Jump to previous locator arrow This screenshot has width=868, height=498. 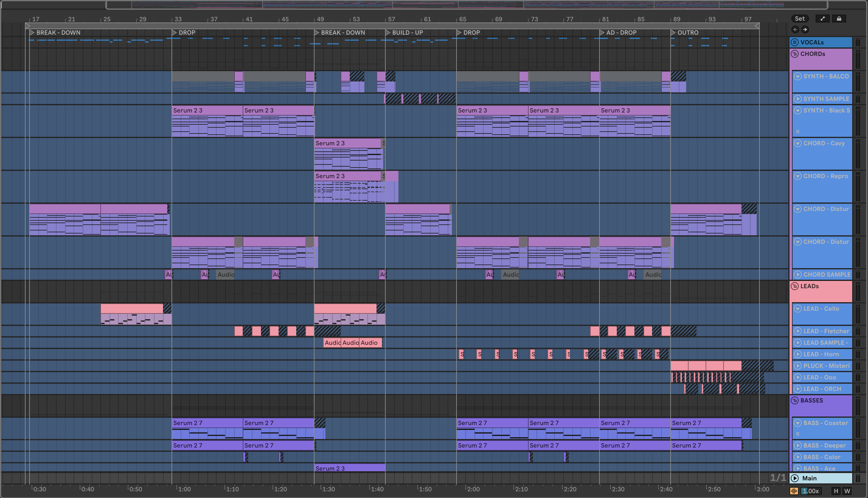[x=795, y=29]
